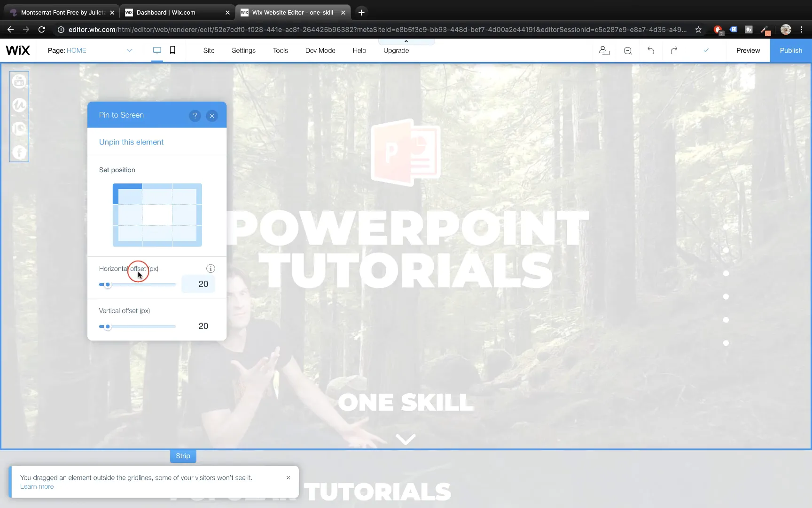The height and width of the screenshot is (508, 812).
Task: Switch to mobile editor view
Action: click(x=172, y=50)
